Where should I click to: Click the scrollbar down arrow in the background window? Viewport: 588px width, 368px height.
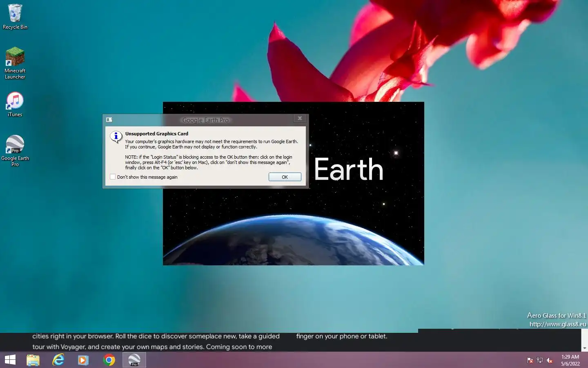click(x=584, y=348)
